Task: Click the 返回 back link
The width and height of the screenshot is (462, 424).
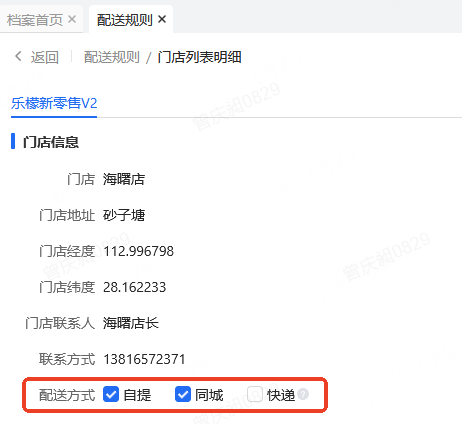Action: pyautogui.click(x=45, y=57)
